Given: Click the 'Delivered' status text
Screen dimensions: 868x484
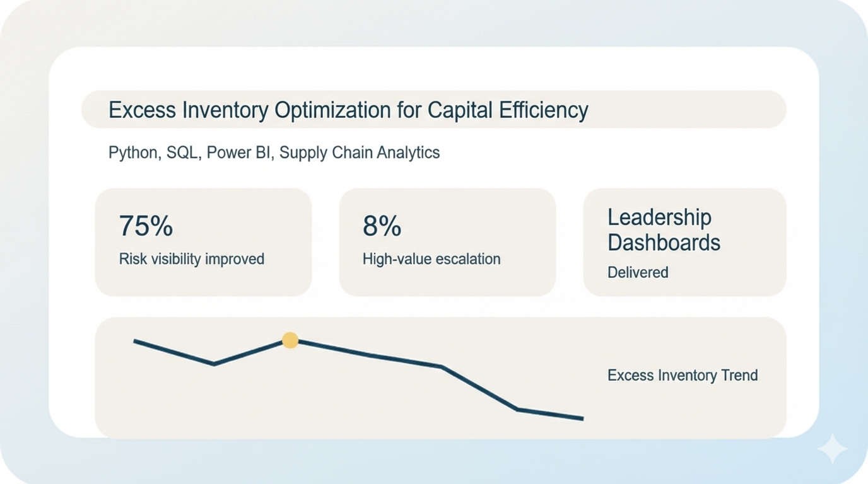Looking at the screenshot, I should [x=638, y=272].
